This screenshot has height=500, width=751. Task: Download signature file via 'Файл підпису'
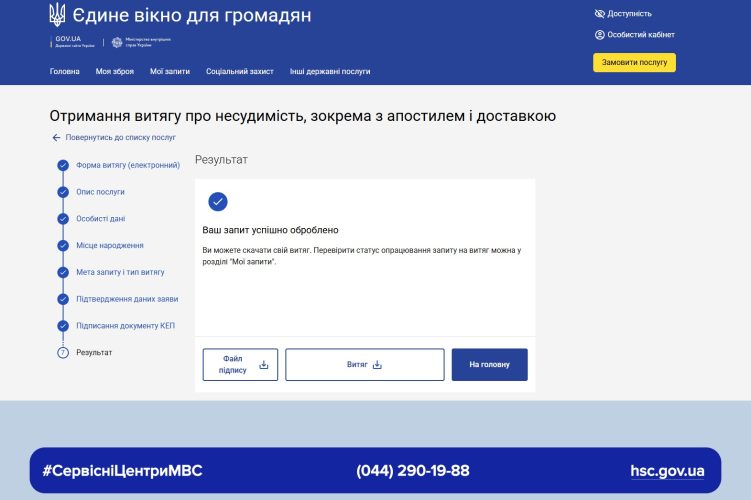240,365
